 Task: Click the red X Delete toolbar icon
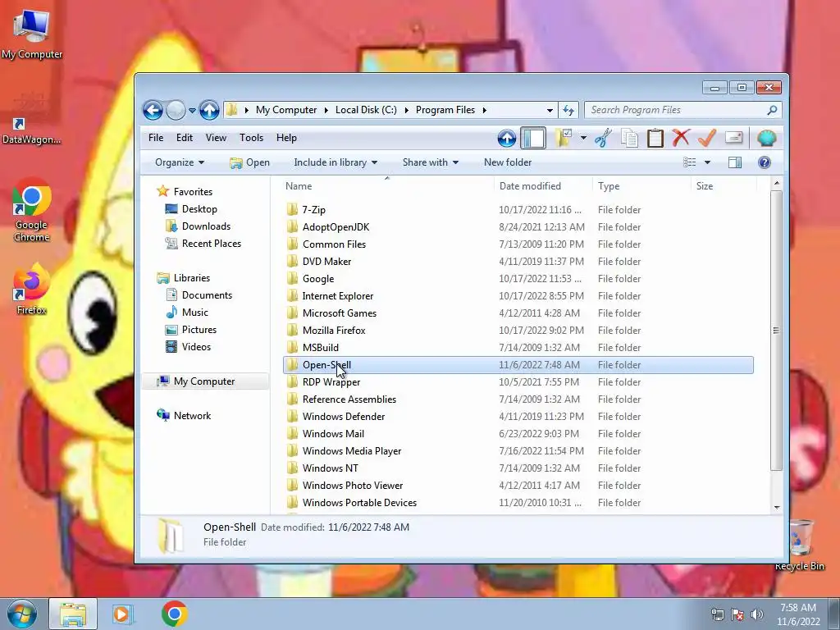click(x=680, y=138)
